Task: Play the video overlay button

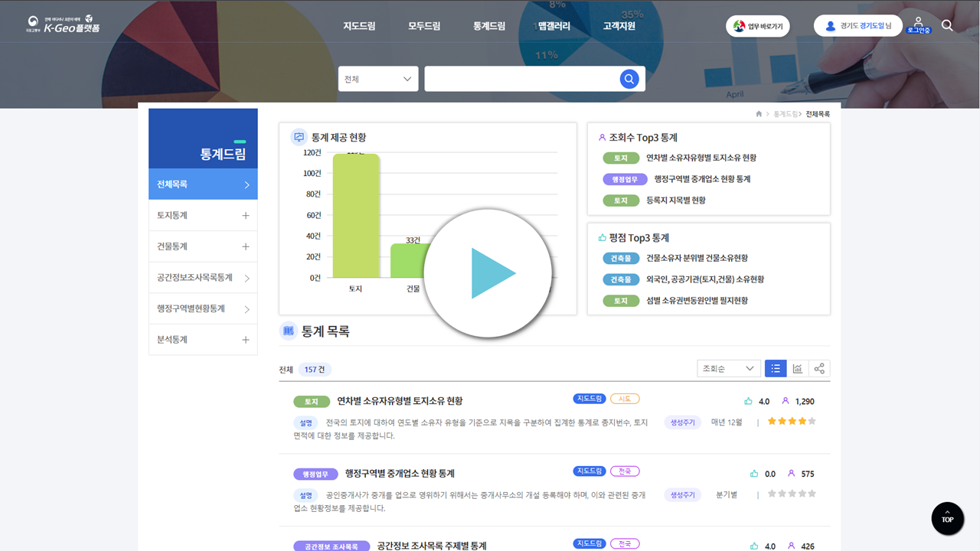Action: click(488, 273)
